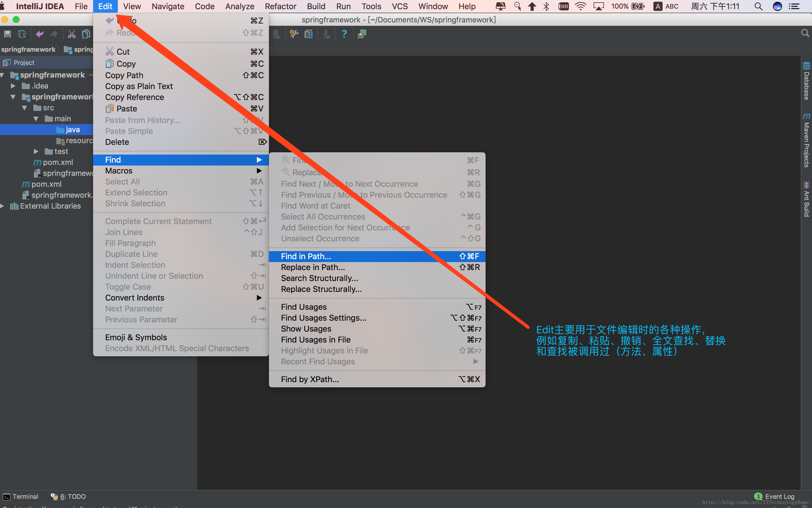Click the Find Usages menu entry

click(304, 307)
